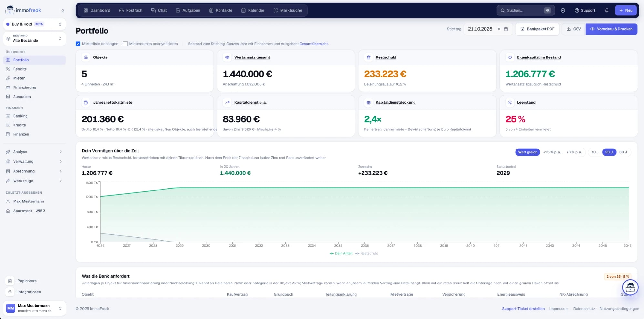Export the portfolio as CSV
Screen dimensions: 644x319
point(574,29)
